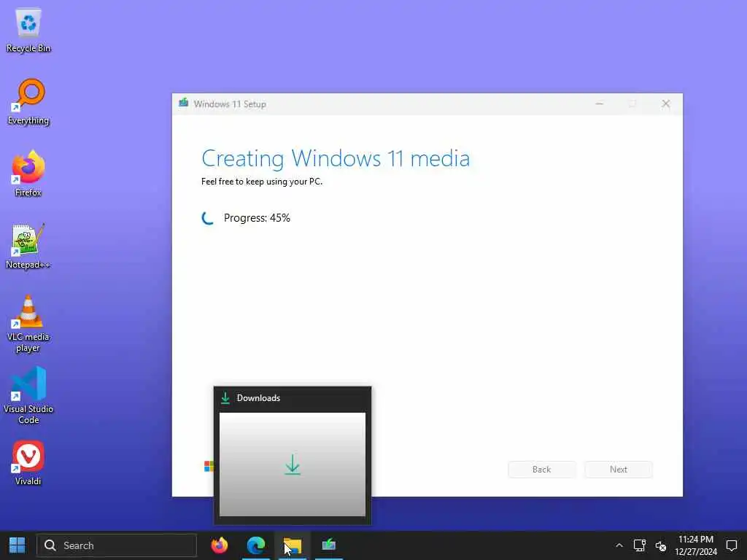Select the Visual Studio Code shortcut

(x=28, y=395)
